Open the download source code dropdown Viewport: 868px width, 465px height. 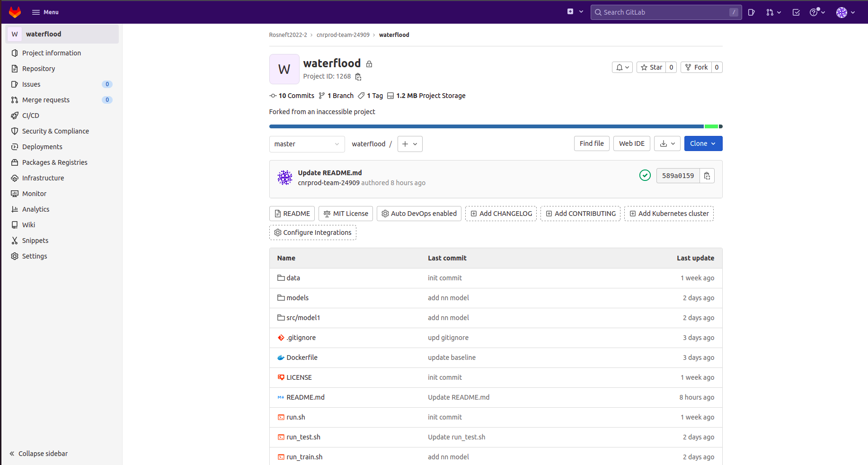tap(667, 143)
